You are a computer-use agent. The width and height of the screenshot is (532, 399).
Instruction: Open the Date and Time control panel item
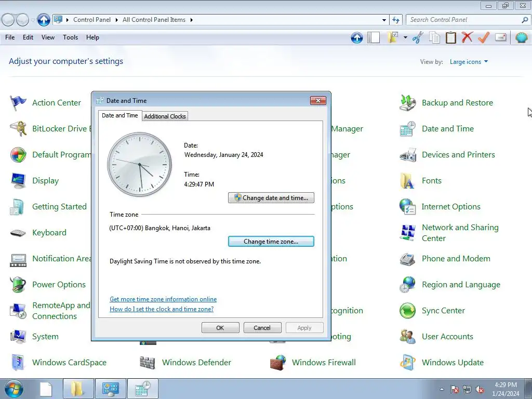tap(437, 129)
